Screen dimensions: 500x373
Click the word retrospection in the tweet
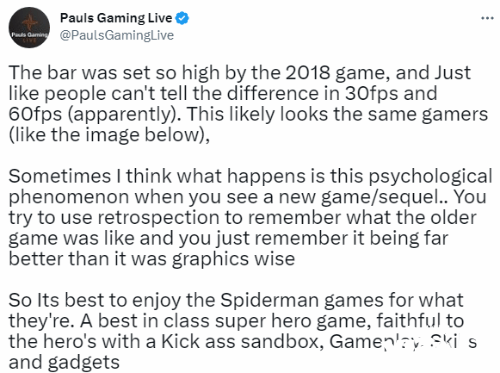pyautogui.click(x=158, y=218)
